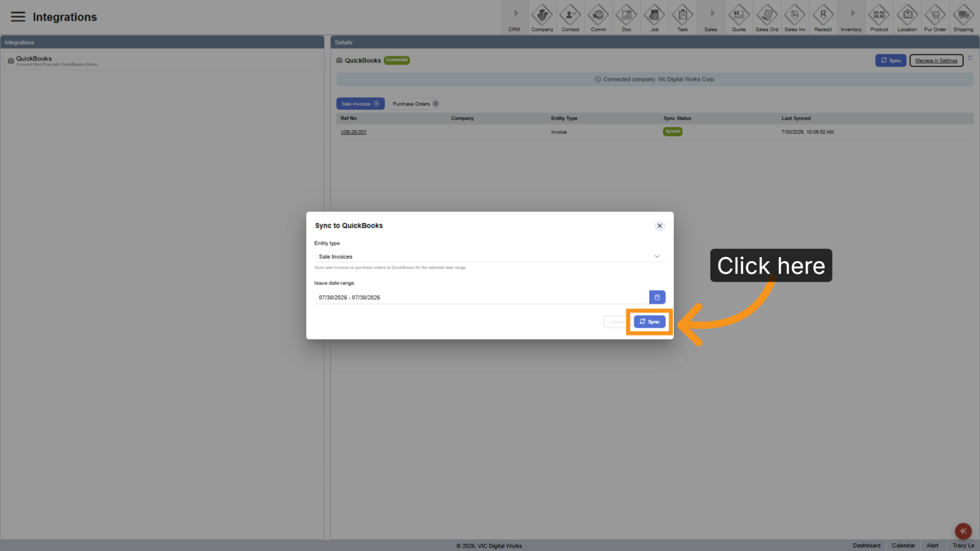Open the Location module icon

(907, 17)
